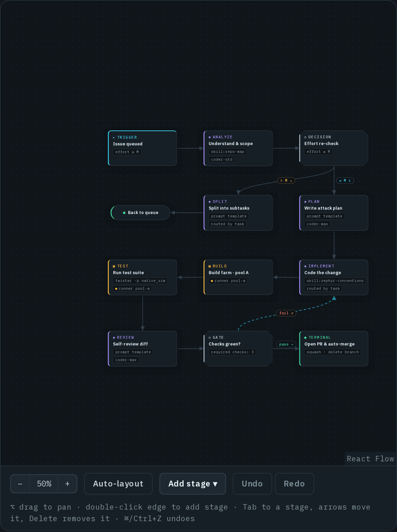Click the IMPLEMENT diamond icon
This screenshot has width=397, height=532.
click(x=305, y=266)
